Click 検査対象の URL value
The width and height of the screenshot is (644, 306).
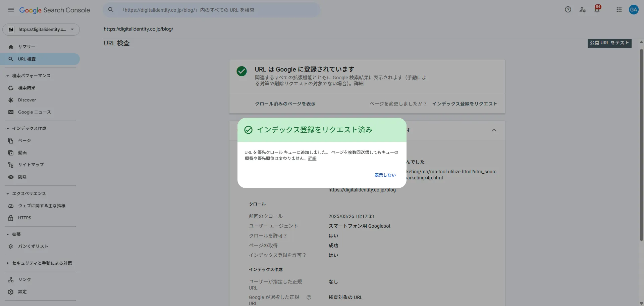point(345,298)
